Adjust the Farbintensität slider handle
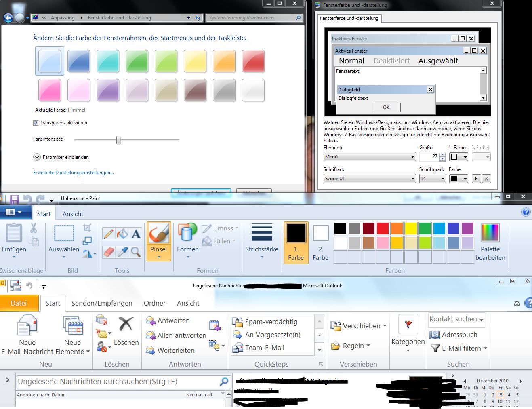 pos(118,140)
